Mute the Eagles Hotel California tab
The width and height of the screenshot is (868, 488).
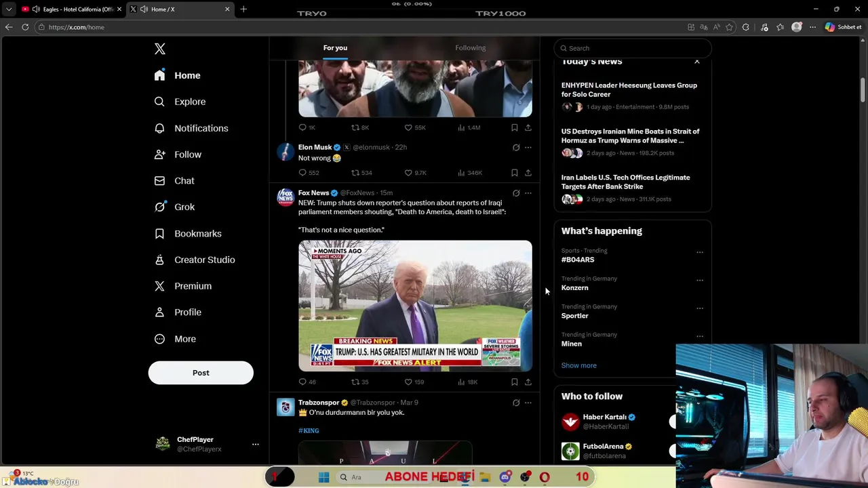pyautogui.click(x=36, y=9)
